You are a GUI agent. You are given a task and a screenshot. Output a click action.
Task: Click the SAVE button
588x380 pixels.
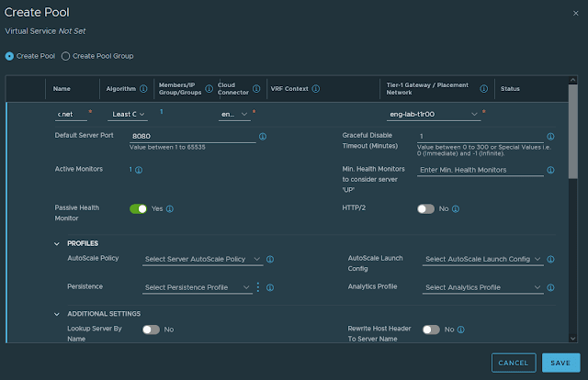coord(560,363)
